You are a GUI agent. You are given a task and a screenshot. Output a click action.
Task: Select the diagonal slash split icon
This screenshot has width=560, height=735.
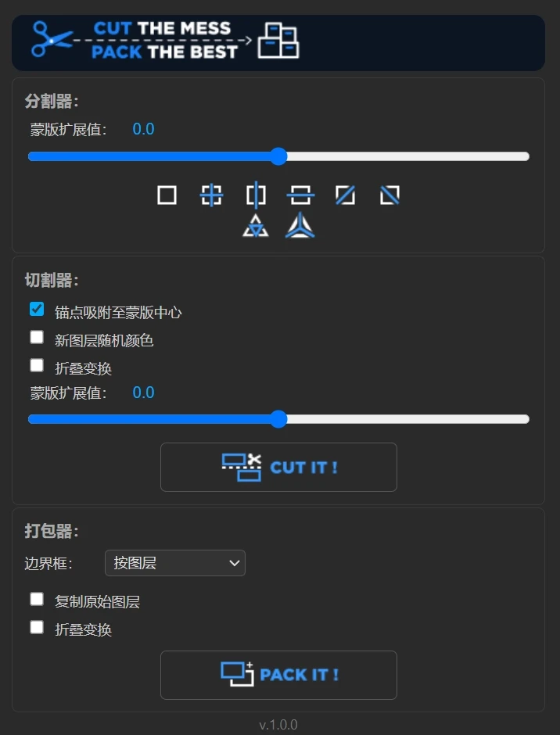coord(345,195)
